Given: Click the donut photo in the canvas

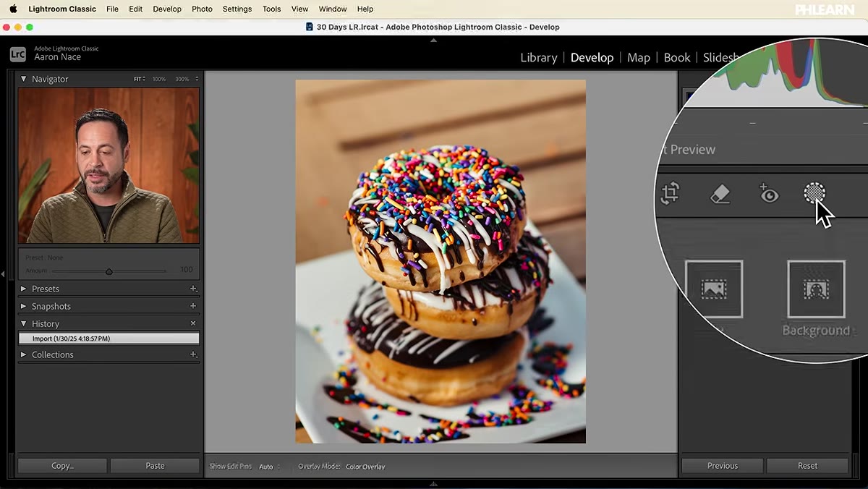Looking at the screenshot, I should pyautogui.click(x=441, y=261).
